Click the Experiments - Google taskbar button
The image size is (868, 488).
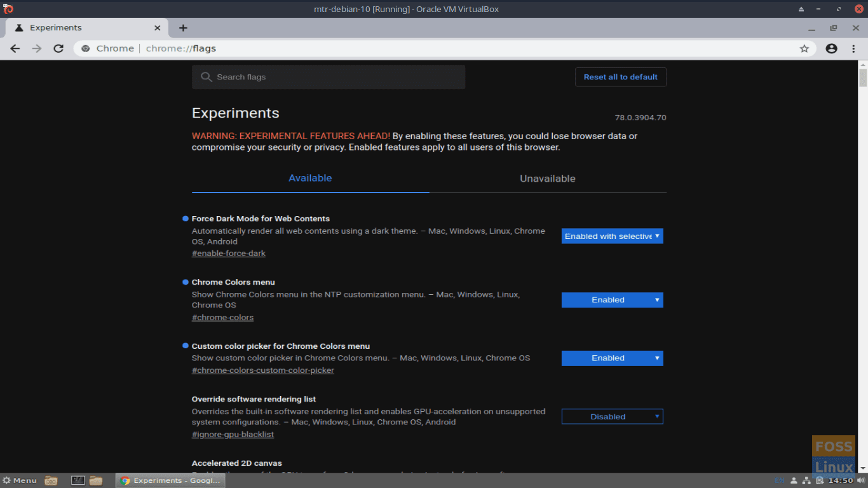[x=170, y=480]
